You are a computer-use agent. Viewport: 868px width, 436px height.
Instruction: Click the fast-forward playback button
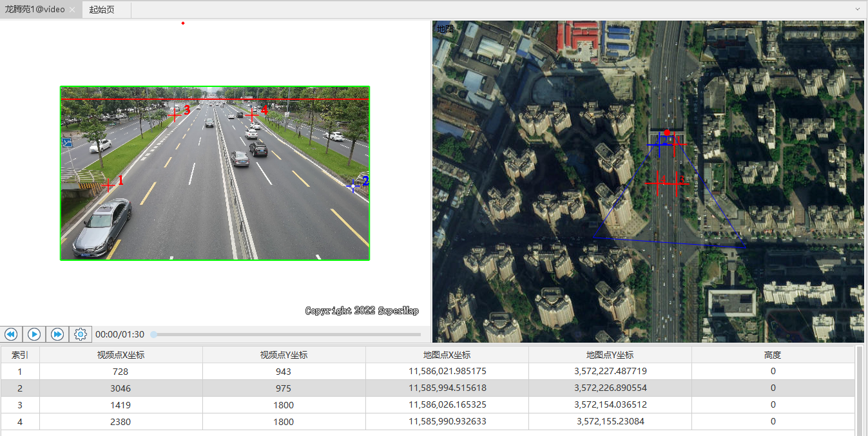[57, 334]
